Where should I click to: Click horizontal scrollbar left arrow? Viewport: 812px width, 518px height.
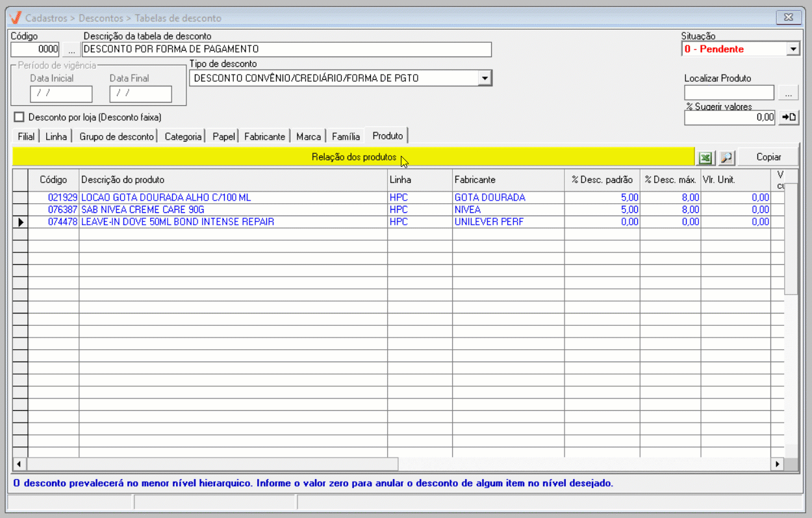click(x=19, y=464)
